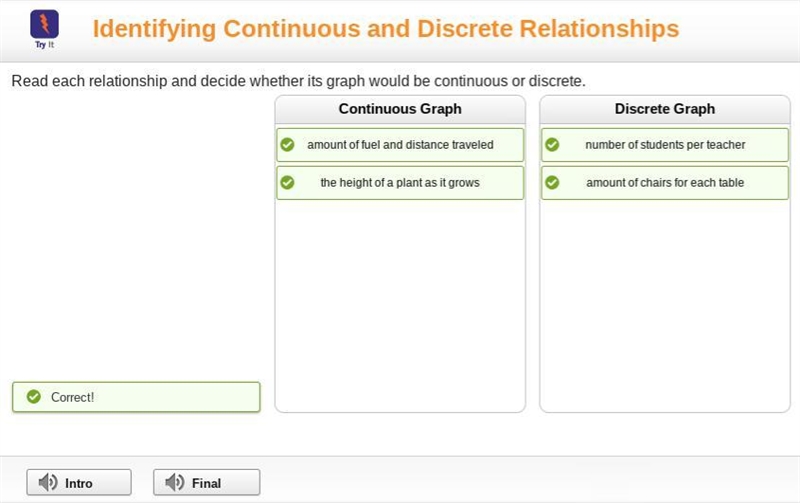
Task: Click the Correct! feedback banner
Action: point(136,397)
